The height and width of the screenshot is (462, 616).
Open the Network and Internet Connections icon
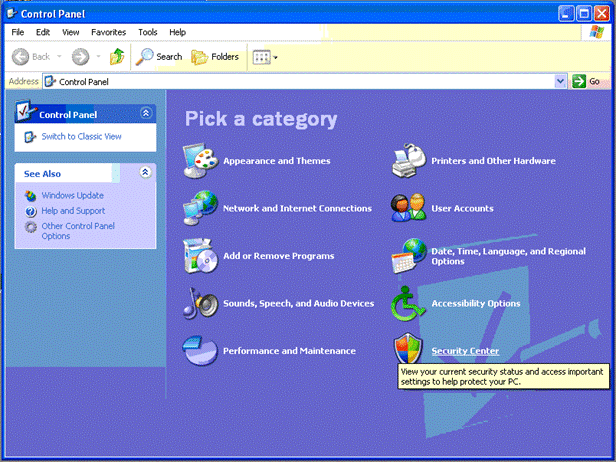click(200, 208)
